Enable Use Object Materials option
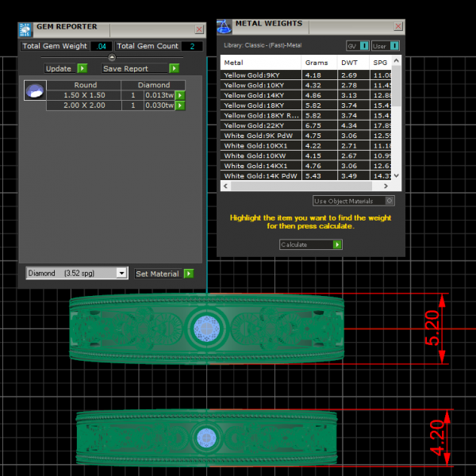The height and width of the screenshot is (476, 476). pyautogui.click(x=390, y=202)
